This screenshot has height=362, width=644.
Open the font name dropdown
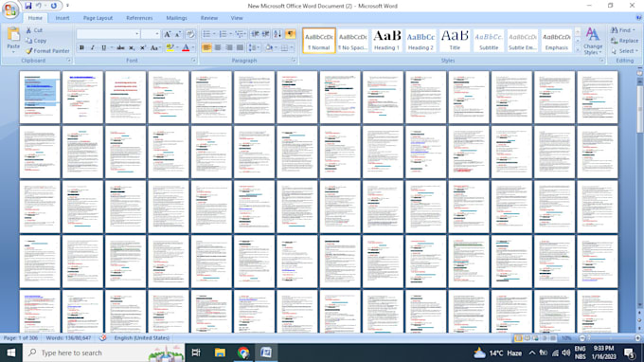click(136, 34)
